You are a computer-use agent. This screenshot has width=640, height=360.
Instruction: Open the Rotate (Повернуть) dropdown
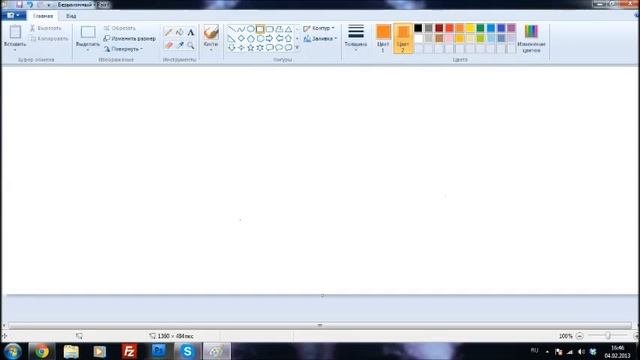click(x=123, y=49)
